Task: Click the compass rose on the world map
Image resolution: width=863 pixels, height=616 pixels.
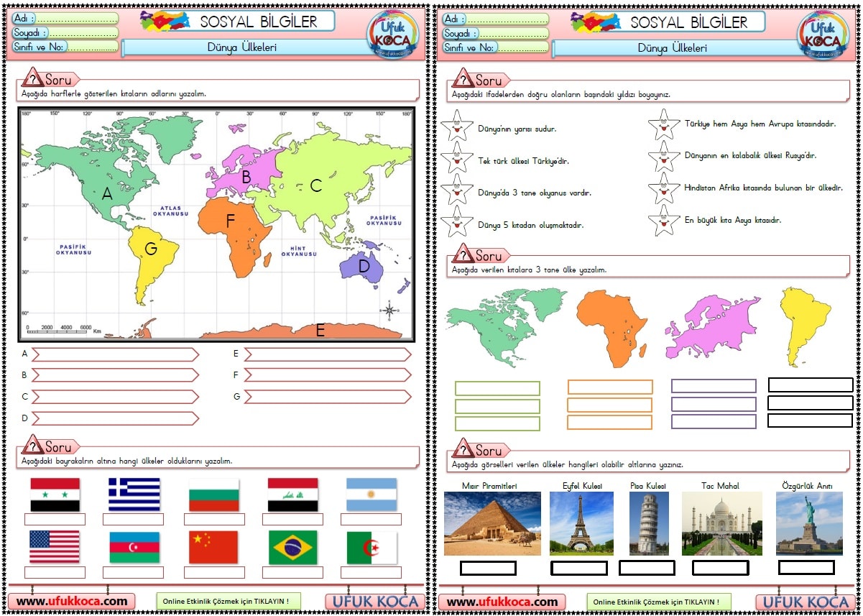Action: tap(389, 311)
